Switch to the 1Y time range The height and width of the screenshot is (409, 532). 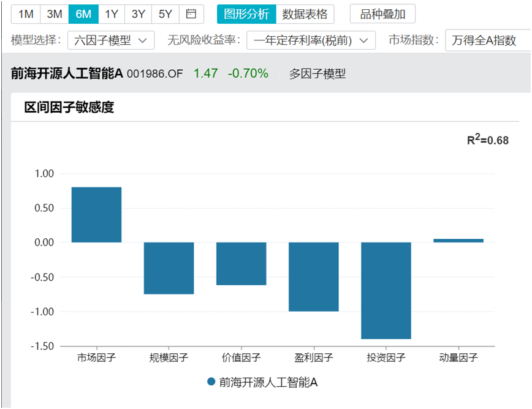110,13
